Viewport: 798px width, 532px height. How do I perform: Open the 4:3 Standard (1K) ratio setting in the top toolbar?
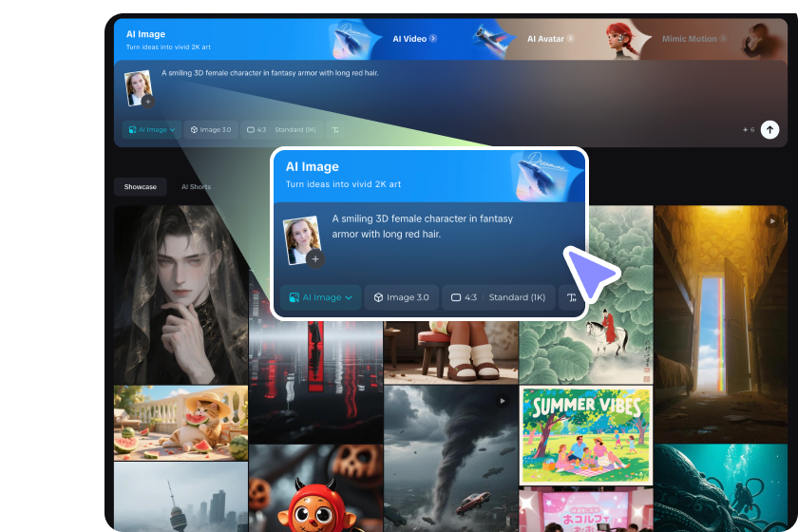pyautogui.click(x=281, y=130)
